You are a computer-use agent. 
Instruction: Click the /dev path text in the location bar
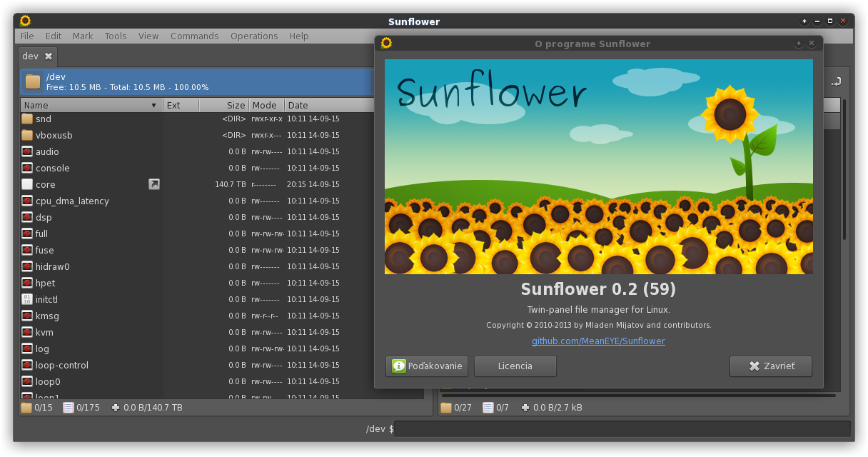click(x=56, y=76)
